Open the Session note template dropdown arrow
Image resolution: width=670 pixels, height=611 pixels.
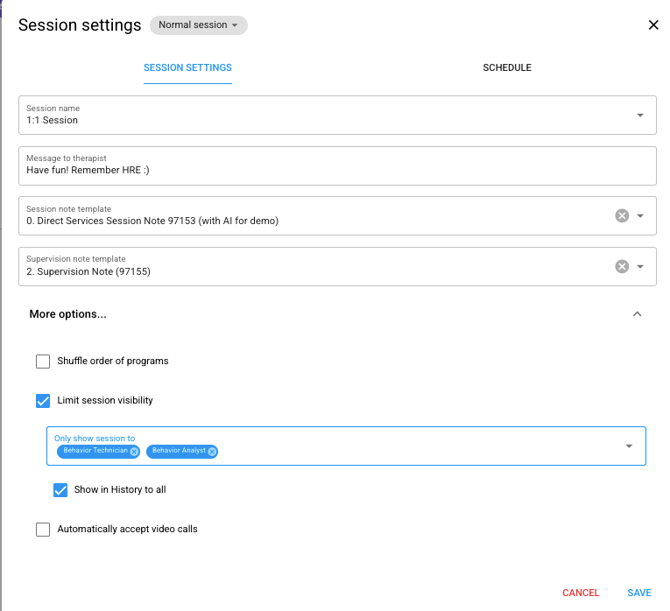coord(640,216)
